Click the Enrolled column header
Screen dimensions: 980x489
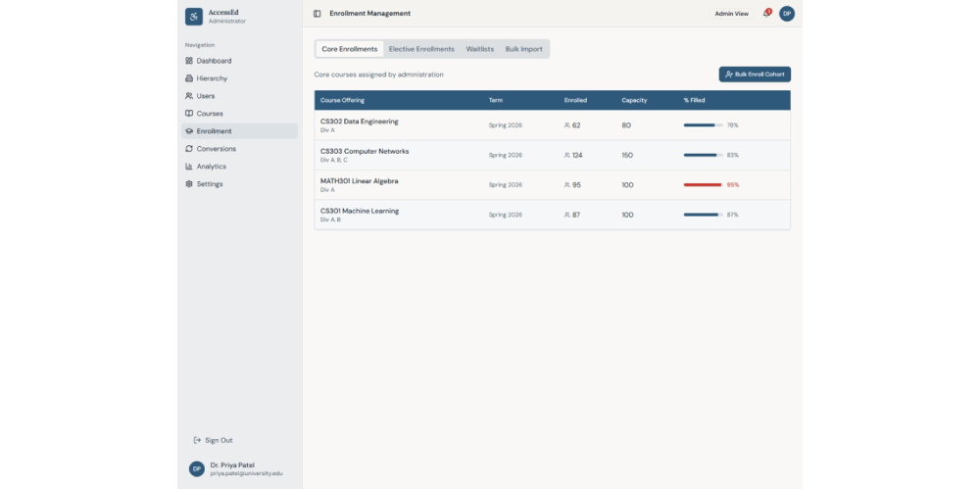tap(575, 100)
